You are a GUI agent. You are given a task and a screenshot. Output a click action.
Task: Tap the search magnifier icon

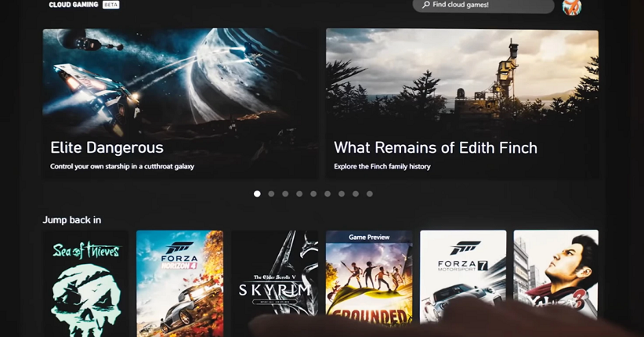(x=426, y=5)
